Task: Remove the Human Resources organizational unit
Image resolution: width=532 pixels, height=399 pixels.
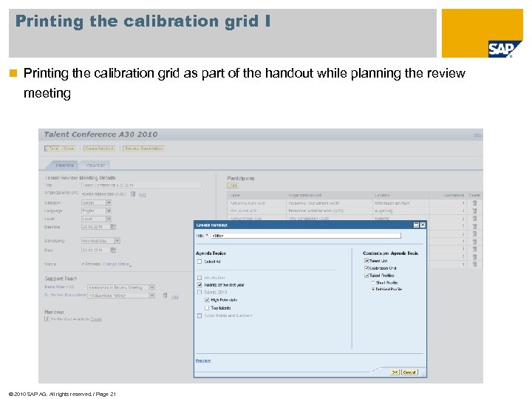Action: [x=133, y=194]
